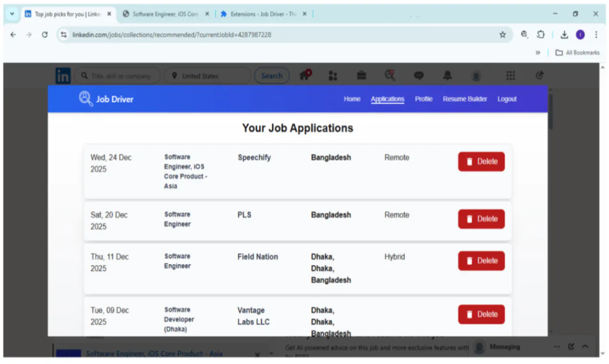Dismiss iOS Core Product job card with X

[257, 355]
